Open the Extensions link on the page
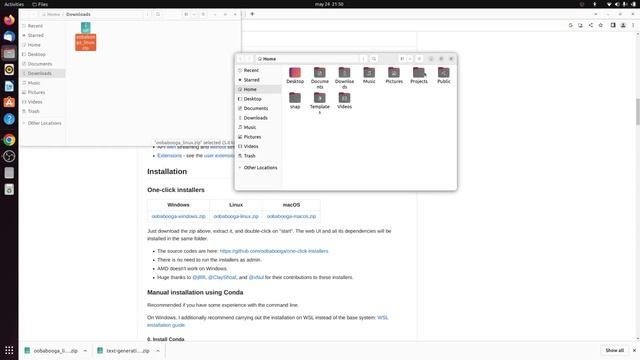 pyautogui.click(x=169, y=156)
